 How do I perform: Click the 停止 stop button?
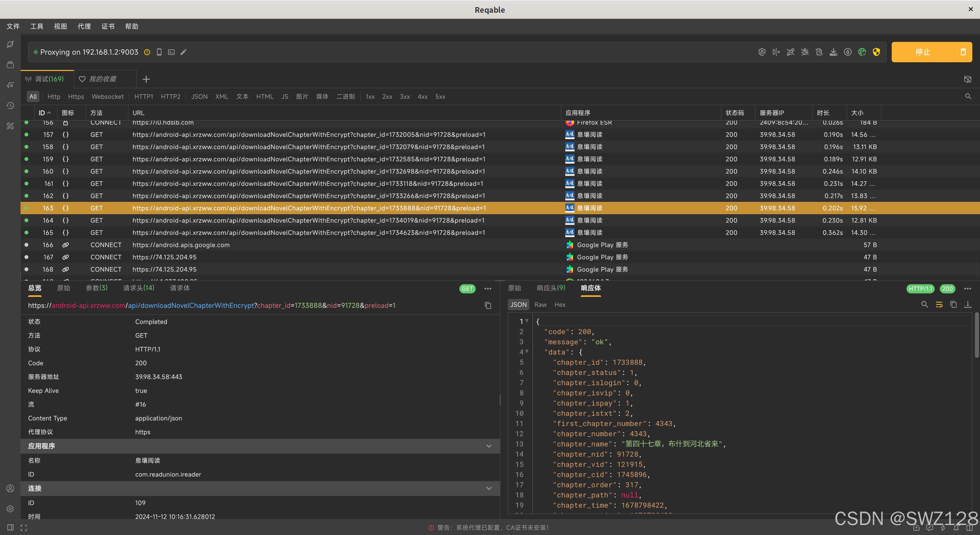pos(923,52)
